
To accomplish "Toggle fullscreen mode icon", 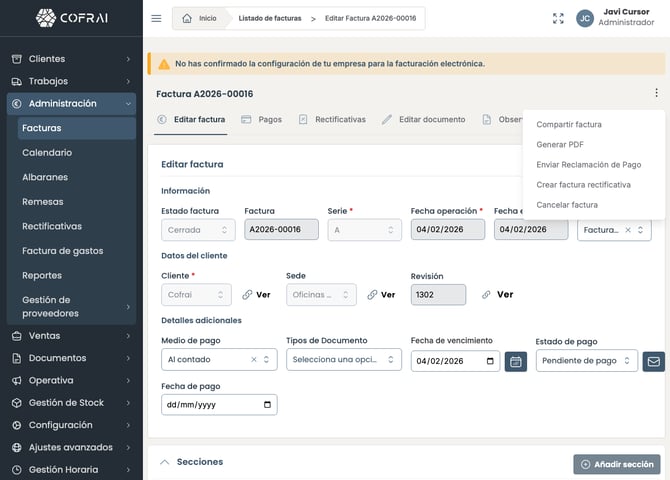I will pos(558,18).
